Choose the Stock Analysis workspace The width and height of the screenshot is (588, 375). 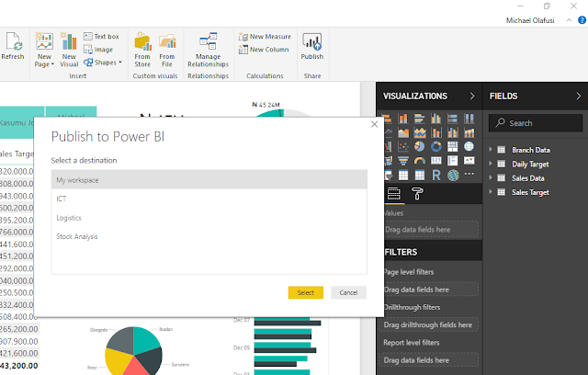pyautogui.click(x=209, y=236)
